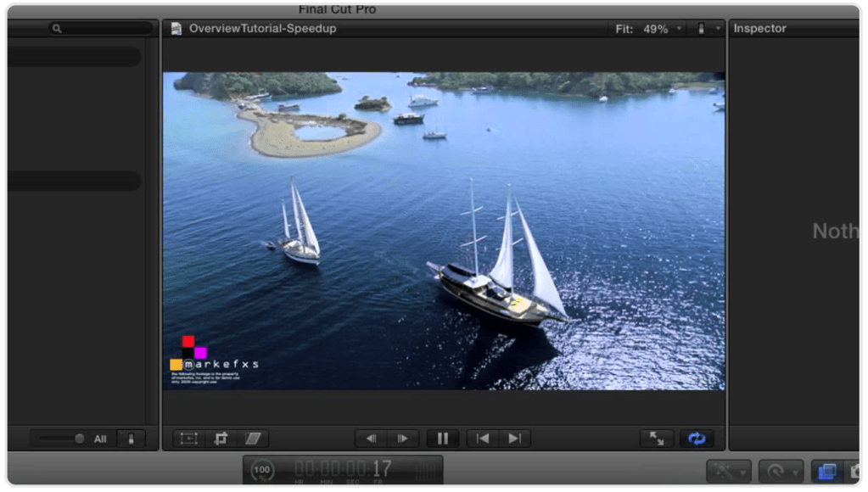Select the Distort tool below the viewer
The width and height of the screenshot is (868, 492).
pyautogui.click(x=254, y=438)
